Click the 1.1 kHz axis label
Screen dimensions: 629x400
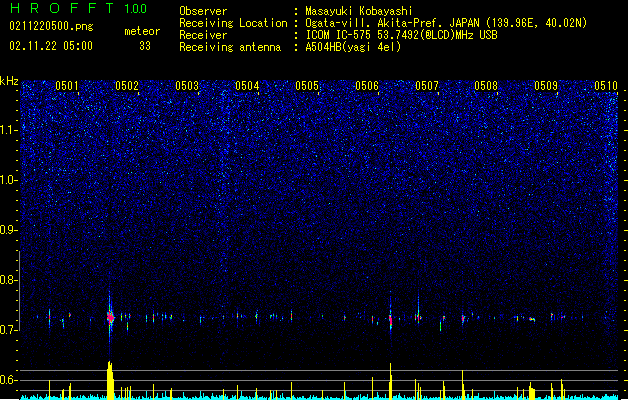[x=9, y=130]
